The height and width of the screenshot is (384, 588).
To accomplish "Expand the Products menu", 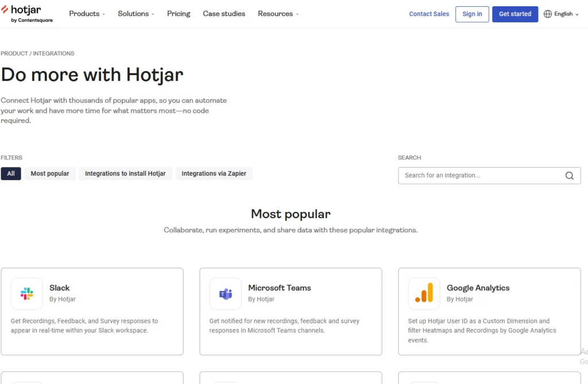I will point(87,14).
